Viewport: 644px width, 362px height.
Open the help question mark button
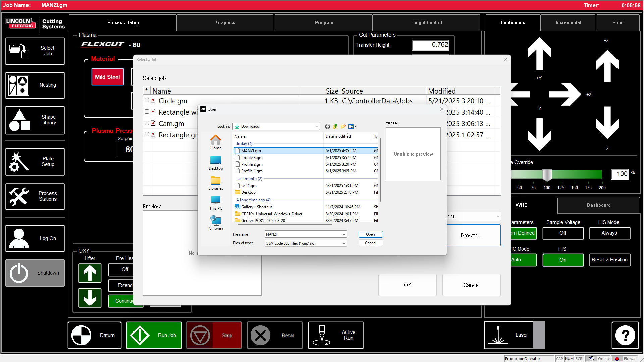click(x=625, y=335)
